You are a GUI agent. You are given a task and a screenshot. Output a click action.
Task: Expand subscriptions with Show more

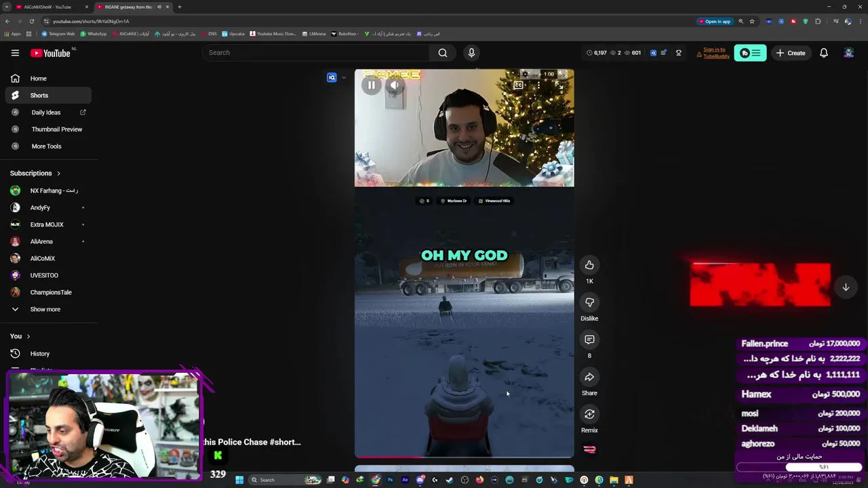tap(47, 309)
